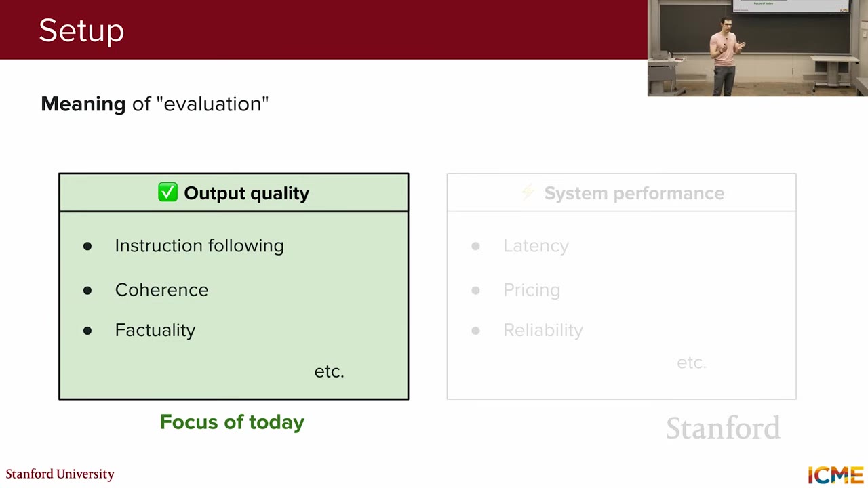Click the lightning bolt icon beside System performance
This screenshot has height=488, width=868.
pyautogui.click(x=528, y=193)
